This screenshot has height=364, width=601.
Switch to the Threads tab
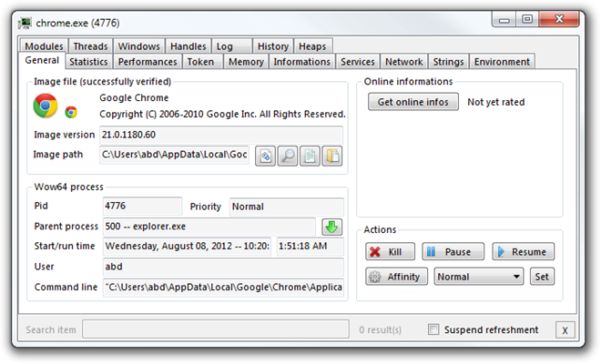tap(90, 46)
